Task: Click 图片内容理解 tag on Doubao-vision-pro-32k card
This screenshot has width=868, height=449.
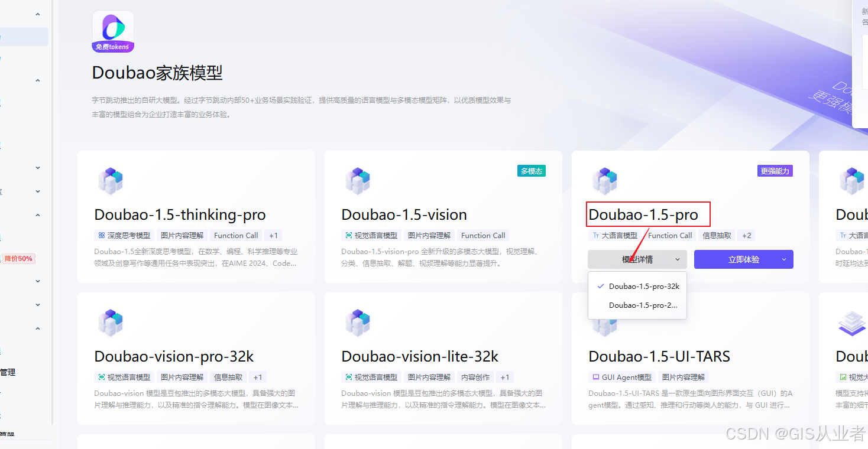Action: click(182, 377)
